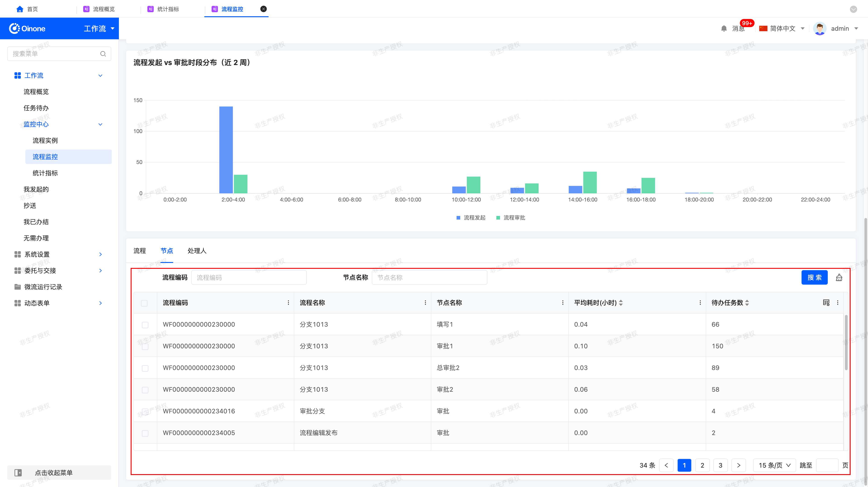Switch to the 处理人 tab
Viewport: 868px width, 487px height.
[197, 251]
